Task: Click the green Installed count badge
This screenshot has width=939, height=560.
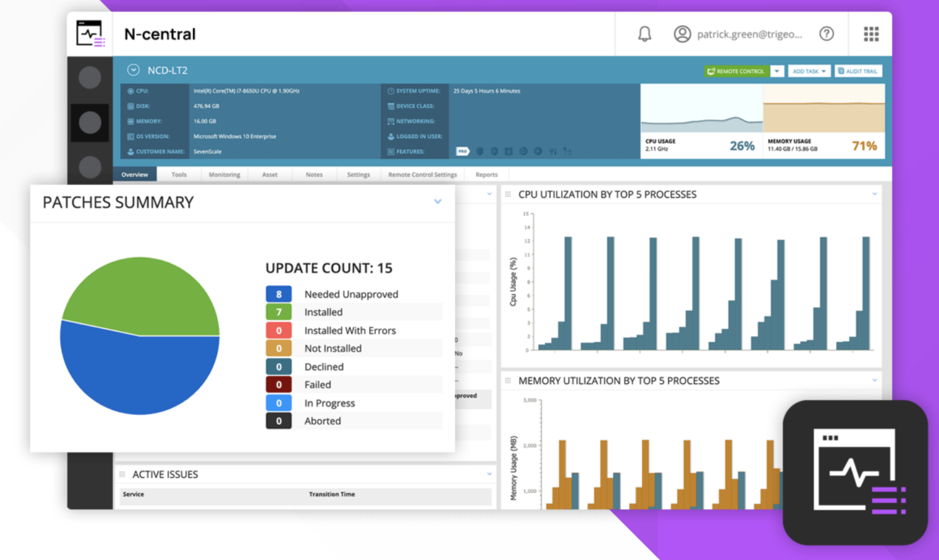Action: coord(279,312)
